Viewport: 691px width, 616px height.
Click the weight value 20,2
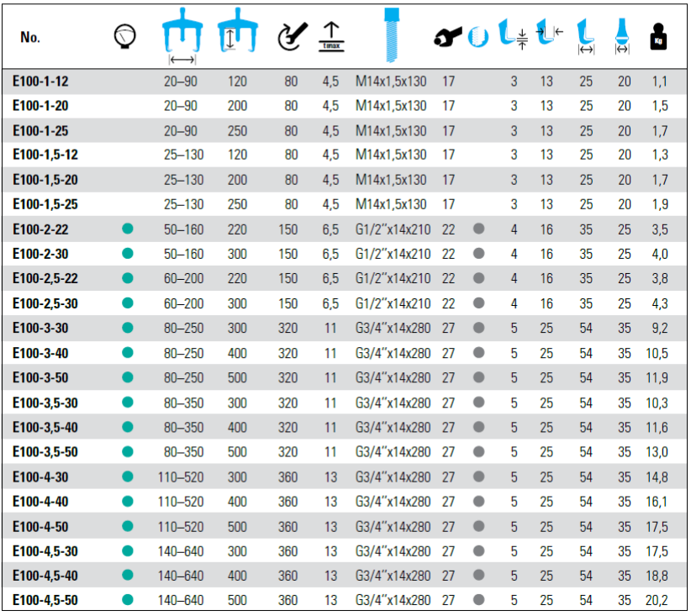pos(657,601)
